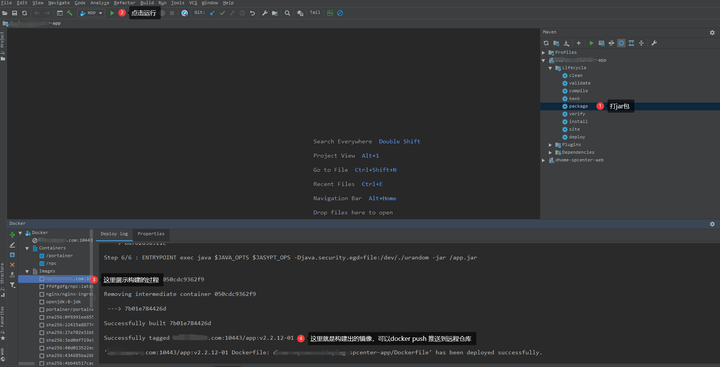Screen dimensions: 720x367
Task: Click Download Sources icon in Maven toolbar
Action: (x=566, y=43)
